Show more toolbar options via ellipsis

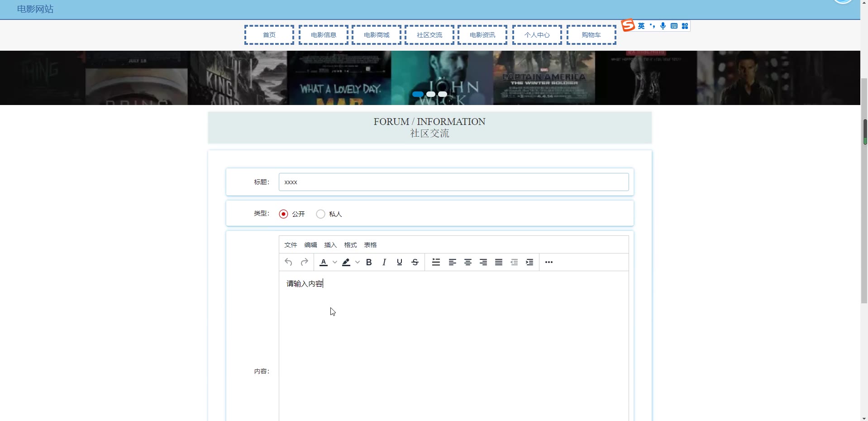(549, 262)
